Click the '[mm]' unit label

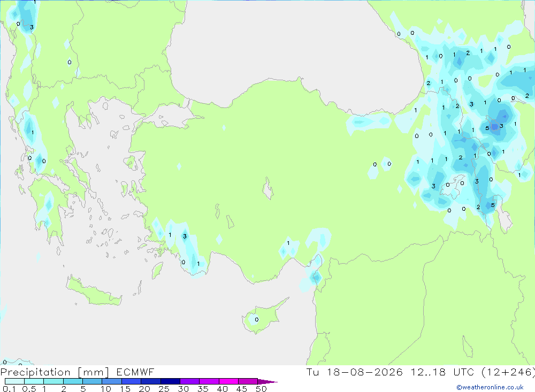pos(93,372)
